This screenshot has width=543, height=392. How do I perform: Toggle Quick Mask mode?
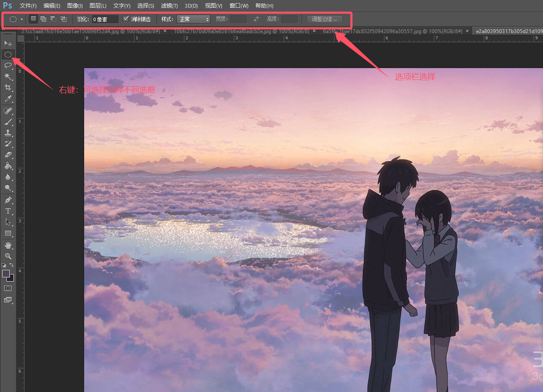tap(8, 288)
